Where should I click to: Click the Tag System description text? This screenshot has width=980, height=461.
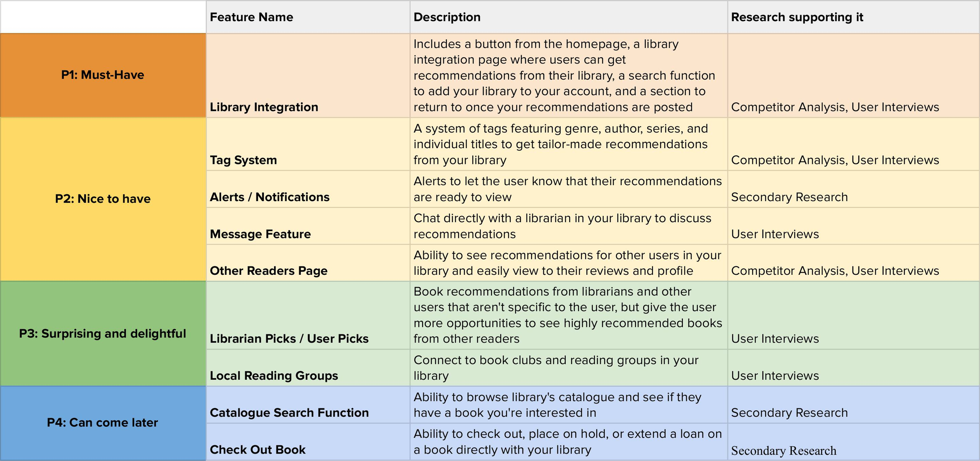(x=561, y=144)
